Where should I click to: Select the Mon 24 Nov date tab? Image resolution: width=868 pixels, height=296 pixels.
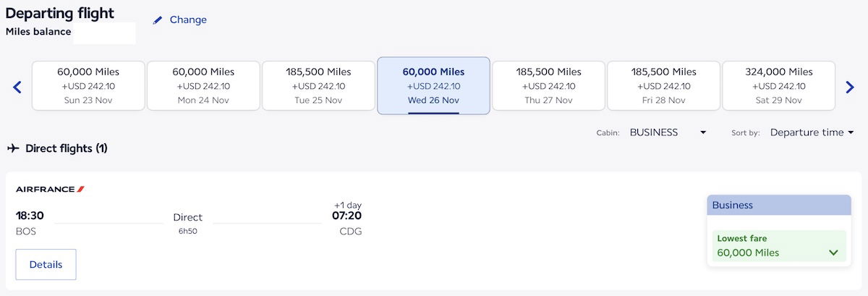coord(203,86)
